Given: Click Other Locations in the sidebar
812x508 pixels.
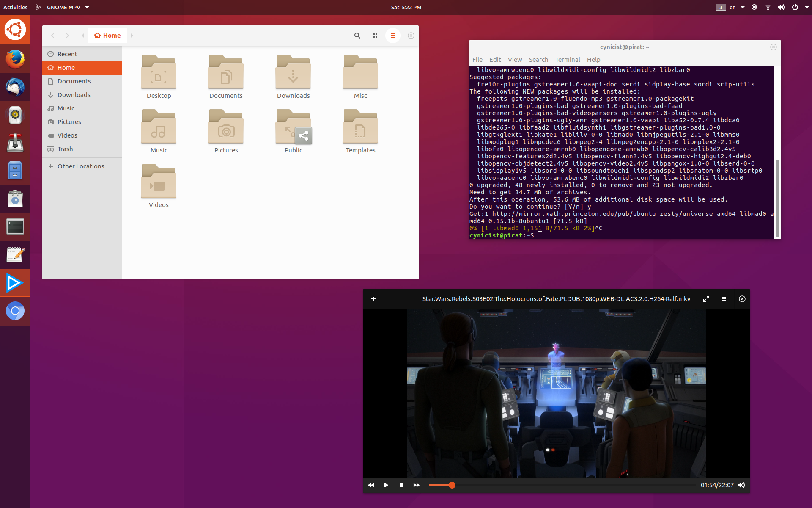Looking at the screenshot, I should coord(80,166).
